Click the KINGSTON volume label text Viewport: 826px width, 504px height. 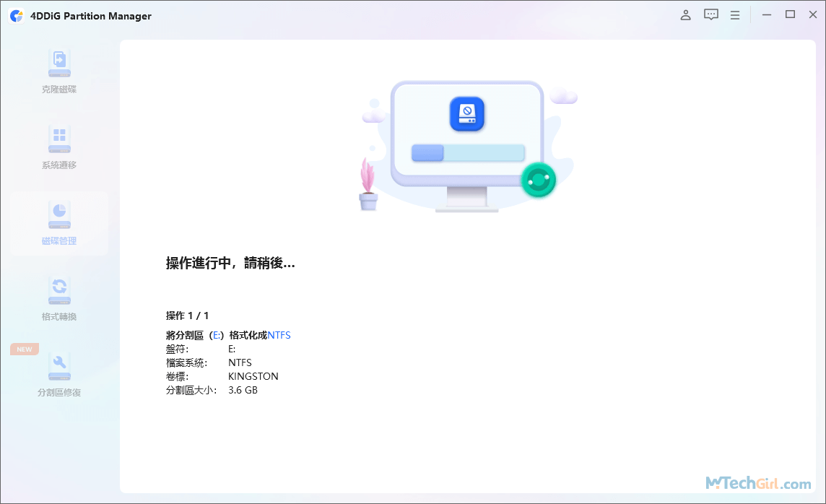pyautogui.click(x=253, y=375)
